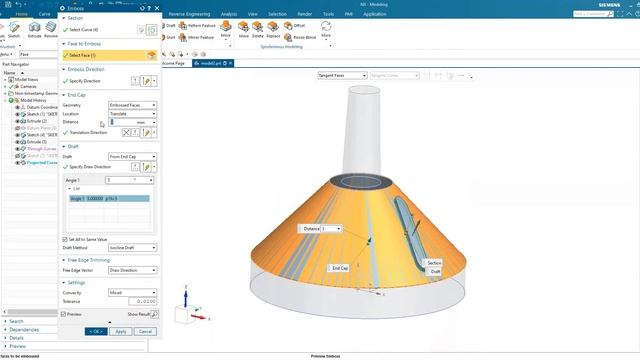Toggle visibility eye of Extrude (5)
640x360 pixels.
pos(18,142)
